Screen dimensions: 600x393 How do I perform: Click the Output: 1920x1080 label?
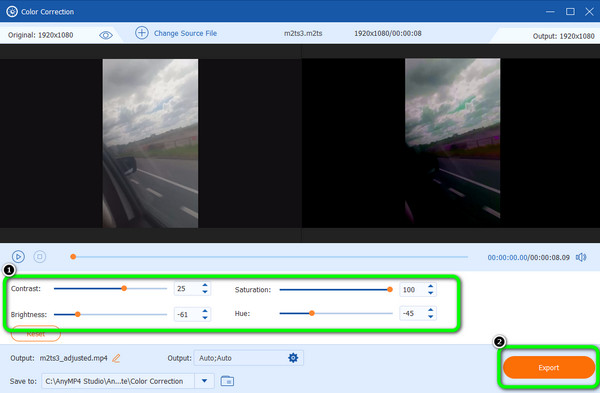tap(563, 36)
